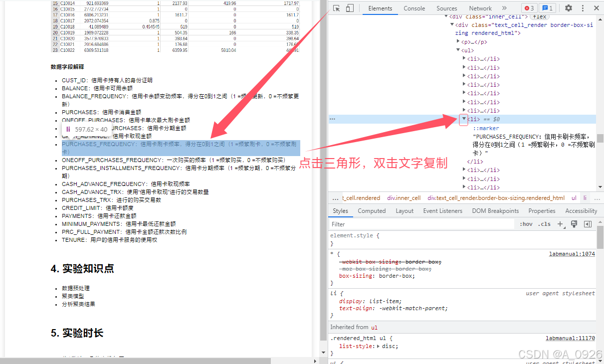604x364 pixels.
Task: Click the box-sizing: border-box declaration
Action: (x=377, y=276)
